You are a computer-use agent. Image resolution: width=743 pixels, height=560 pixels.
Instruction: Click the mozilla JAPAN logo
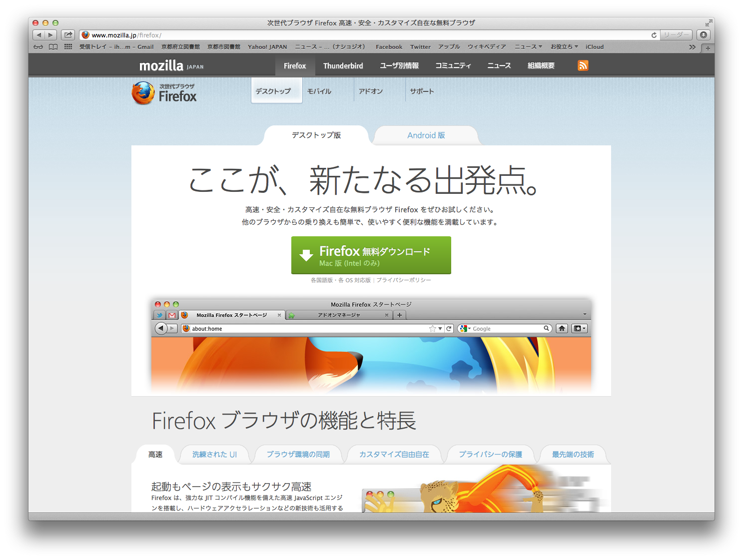[171, 65]
